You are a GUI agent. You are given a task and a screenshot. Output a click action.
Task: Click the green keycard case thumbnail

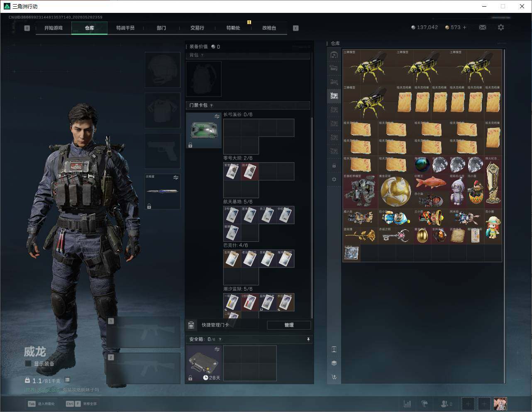tap(203, 130)
